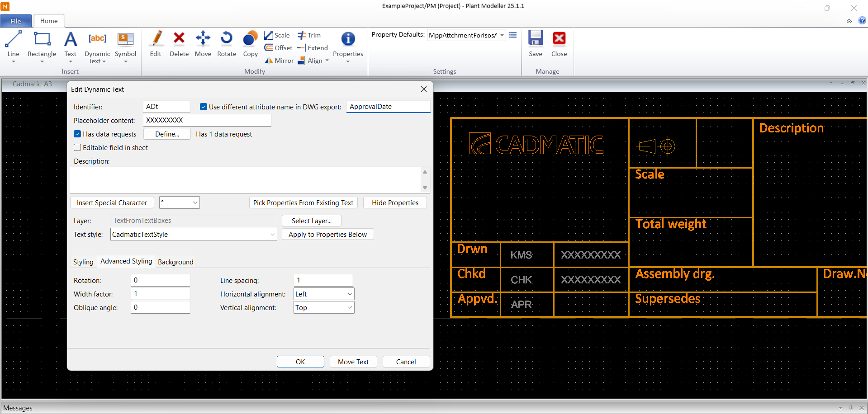This screenshot has height=414, width=868.
Task: Click Pick Properties From Existing Text
Action: click(x=303, y=202)
